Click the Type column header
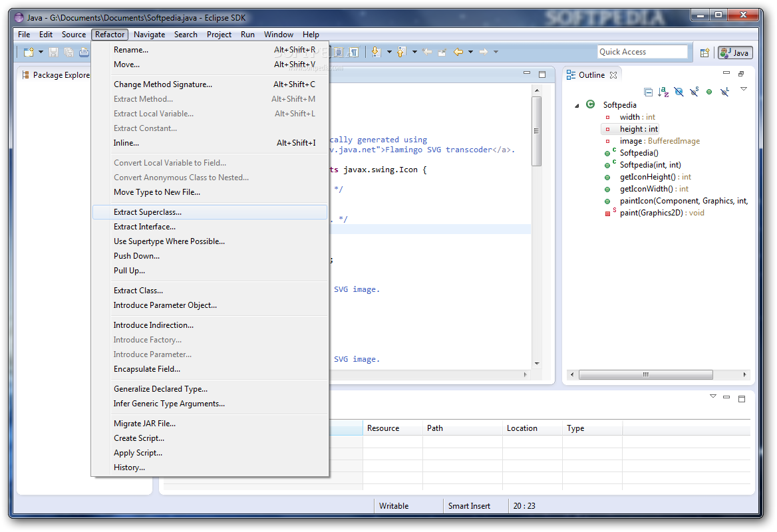The image size is (777, 532). pos(592,428)
